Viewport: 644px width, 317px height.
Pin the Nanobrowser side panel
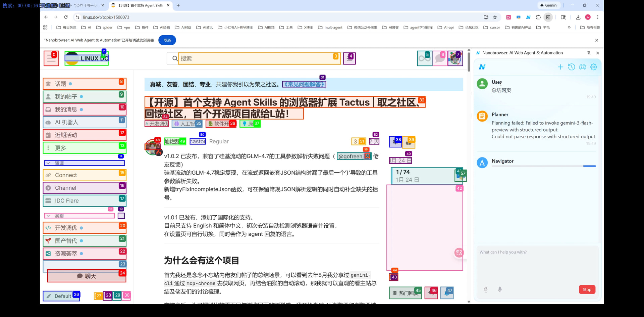tap(589, 53)
